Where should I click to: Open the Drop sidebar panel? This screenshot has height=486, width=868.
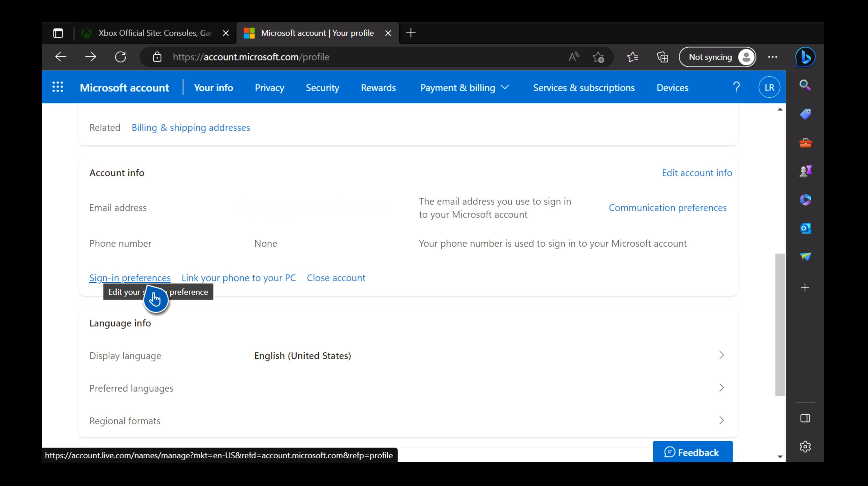coord(805,257)
